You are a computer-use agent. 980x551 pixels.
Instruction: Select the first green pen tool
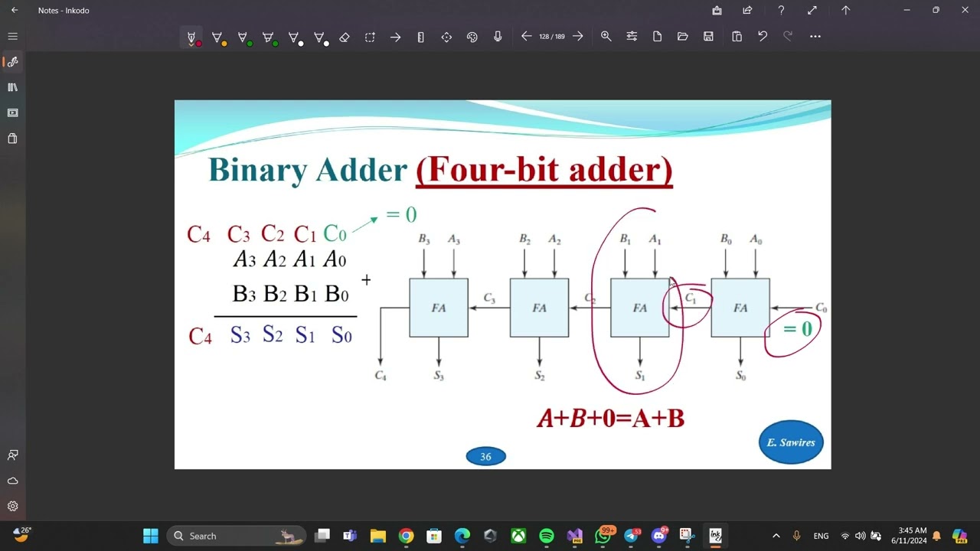pyautogui.click(x=243, y=37)
